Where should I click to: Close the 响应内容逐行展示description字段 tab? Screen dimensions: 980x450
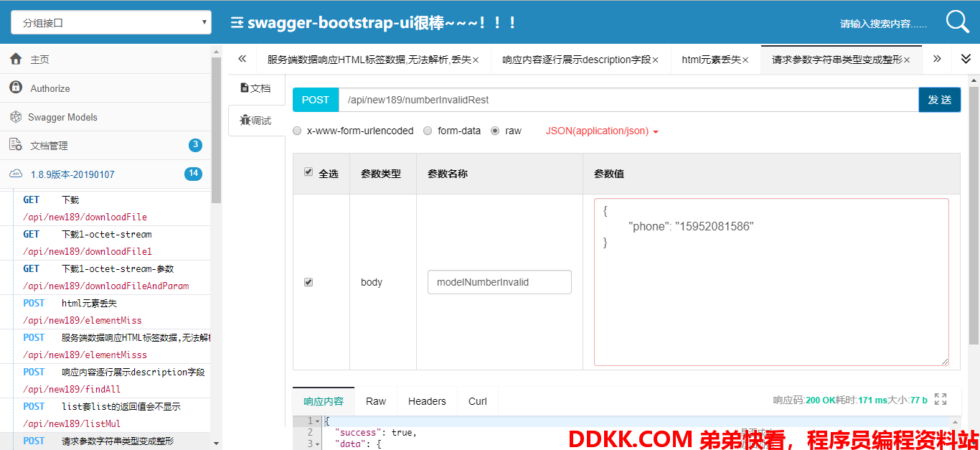[655, 60]
